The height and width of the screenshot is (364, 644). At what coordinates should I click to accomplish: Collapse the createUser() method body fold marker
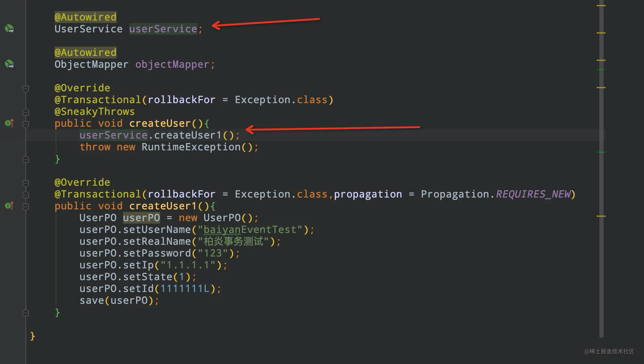[x=26, y=124]
